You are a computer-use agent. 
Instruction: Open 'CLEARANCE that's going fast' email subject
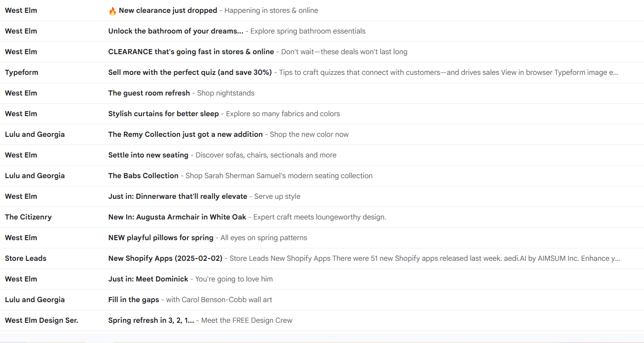[x=191, y=52]
